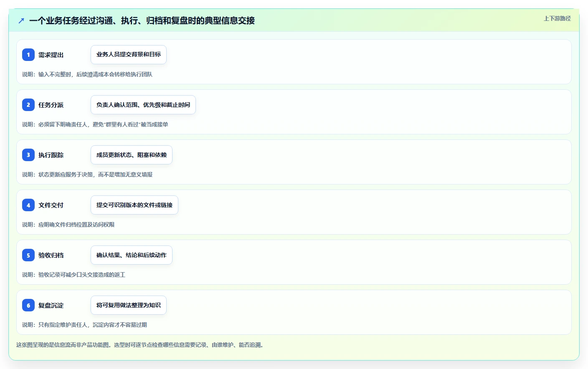The height and width of the screenshot is (369, 588).
Task: Click the 需求提出 step title
Action: pyautogui.click(x=51, y=55)
